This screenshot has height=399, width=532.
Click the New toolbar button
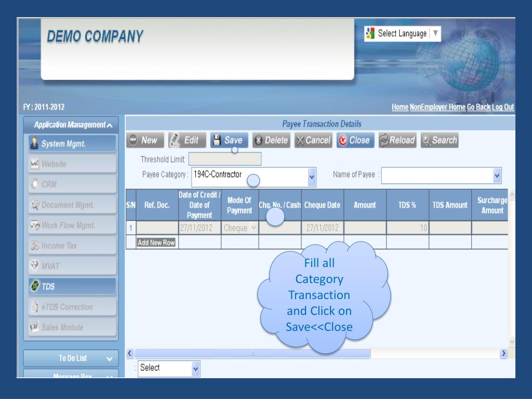tap(145, 140)
